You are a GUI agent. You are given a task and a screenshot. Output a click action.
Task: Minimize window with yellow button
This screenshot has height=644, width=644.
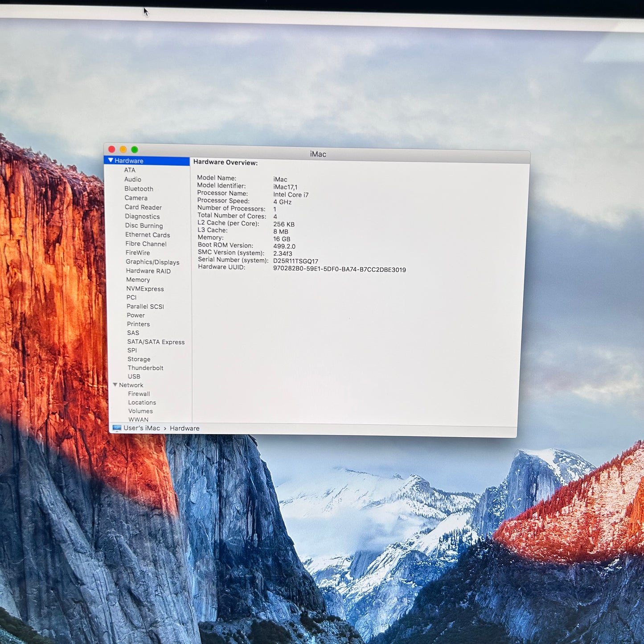pyautogui.click(x=123, y=149)
